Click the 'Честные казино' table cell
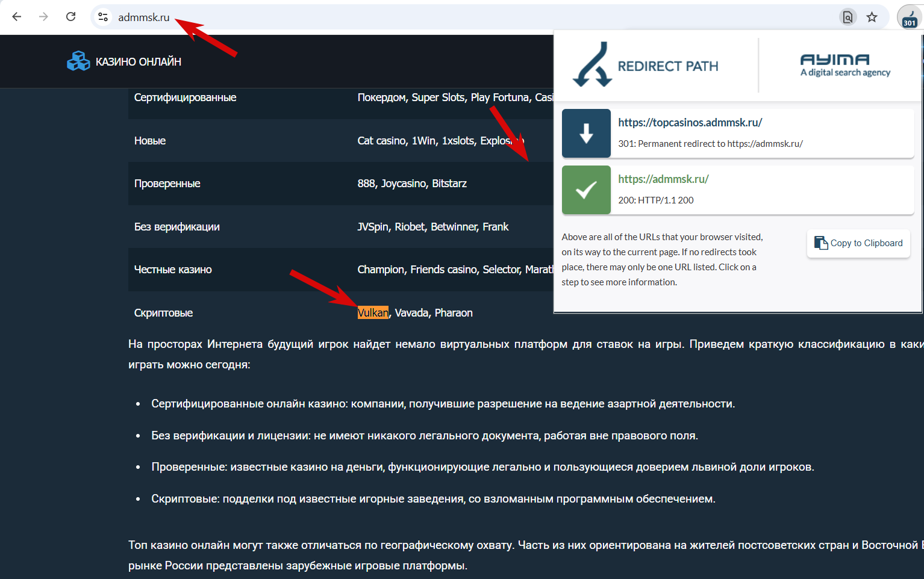This screenshot has width=924, height=579. (x=173, y=270)
